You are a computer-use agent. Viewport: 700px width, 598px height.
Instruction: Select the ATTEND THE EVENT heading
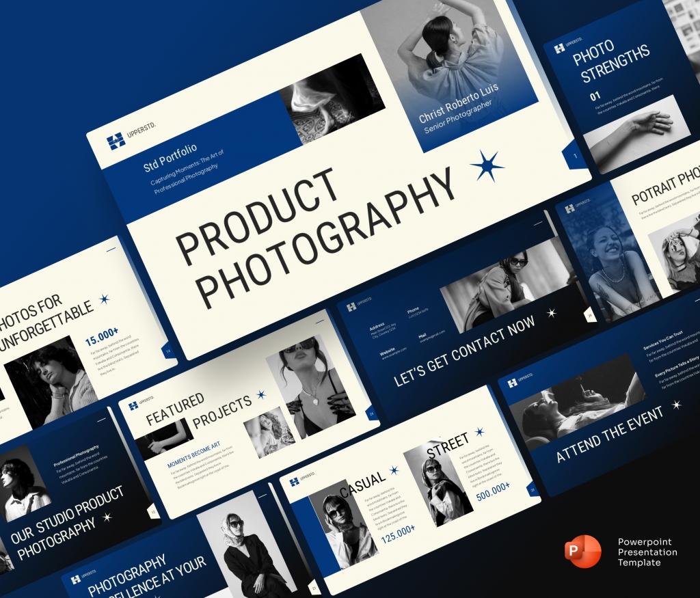coord(610,435)
